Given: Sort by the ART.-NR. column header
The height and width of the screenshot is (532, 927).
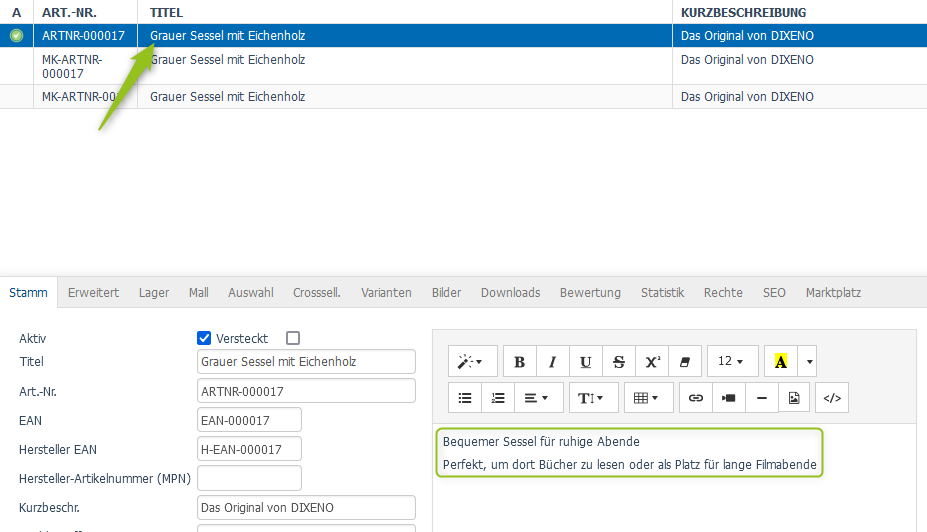Looking at the screenshot, I should [69, 12].
